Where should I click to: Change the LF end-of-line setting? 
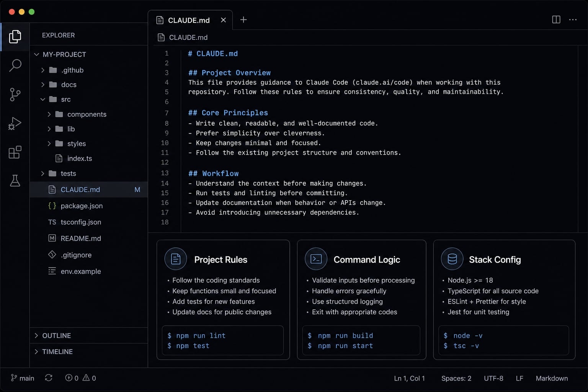(x=519, y=378)
